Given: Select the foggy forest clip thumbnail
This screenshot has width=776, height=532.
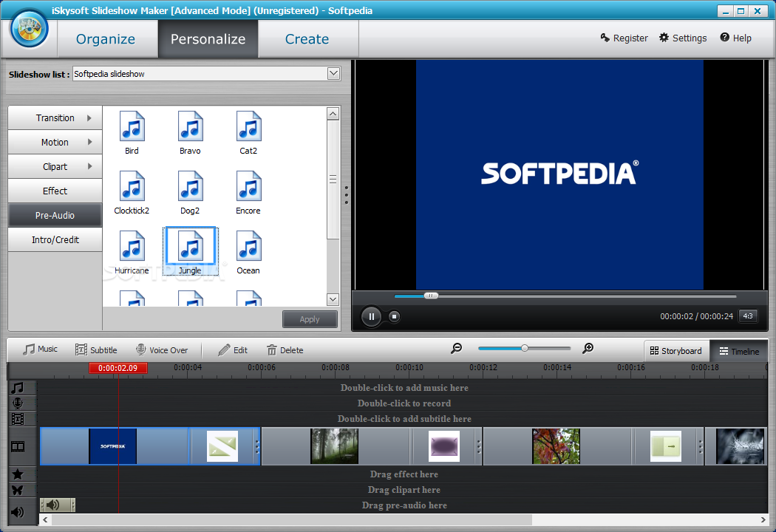Looking at the screenshot, I should [x=335, y=446].
